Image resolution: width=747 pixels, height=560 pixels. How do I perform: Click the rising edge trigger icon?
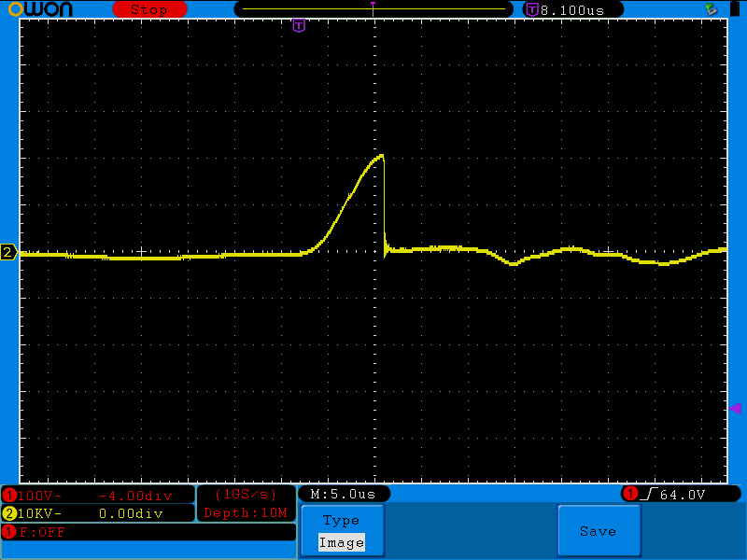(649, 495)
